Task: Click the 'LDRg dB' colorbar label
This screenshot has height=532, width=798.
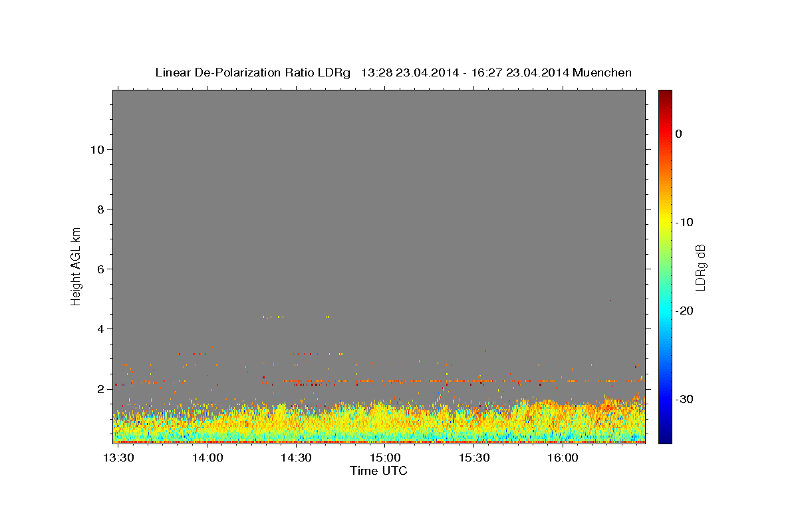Action: tap(700, 267)
